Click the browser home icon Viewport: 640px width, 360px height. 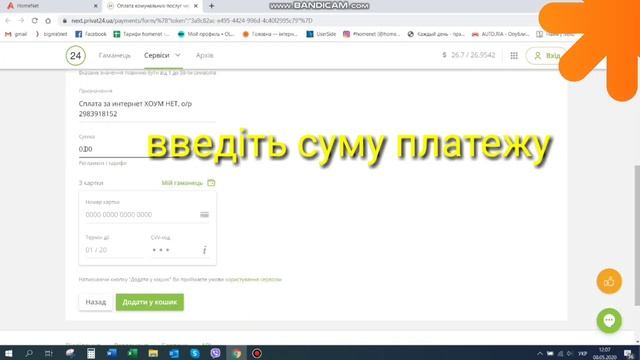pyautogui.click(x=48, y=20)
